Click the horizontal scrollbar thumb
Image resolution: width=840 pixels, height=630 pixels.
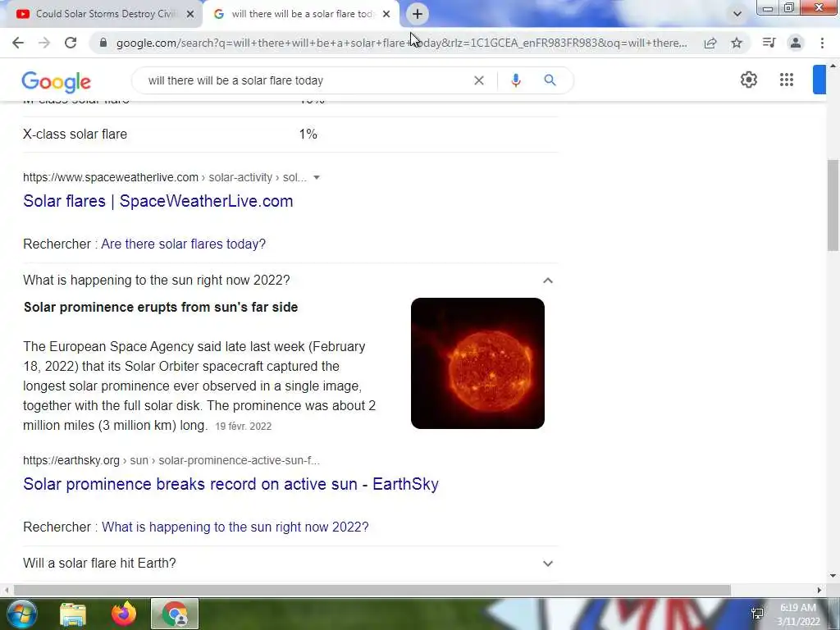pyautogui.click(x=372, y=590)
